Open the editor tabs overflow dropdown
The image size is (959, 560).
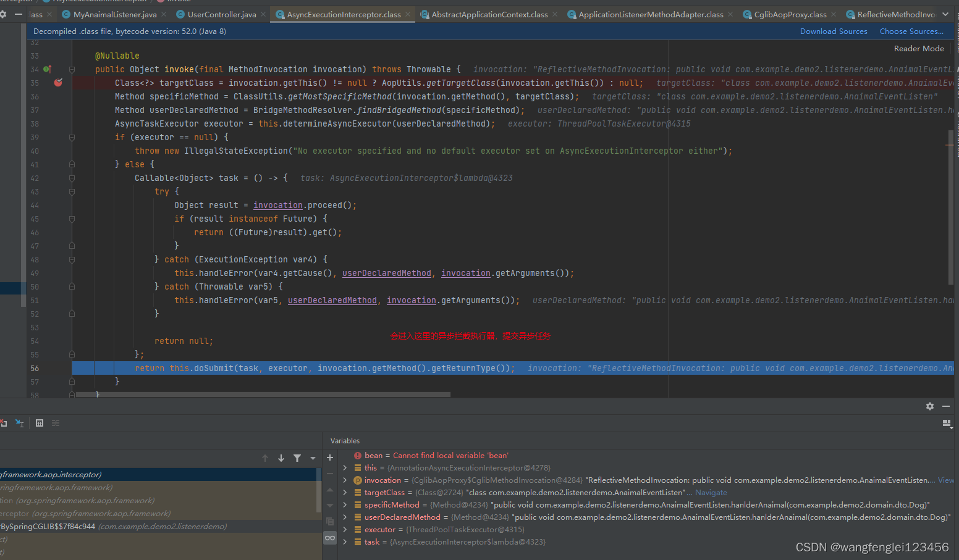(x=945, y=14)
